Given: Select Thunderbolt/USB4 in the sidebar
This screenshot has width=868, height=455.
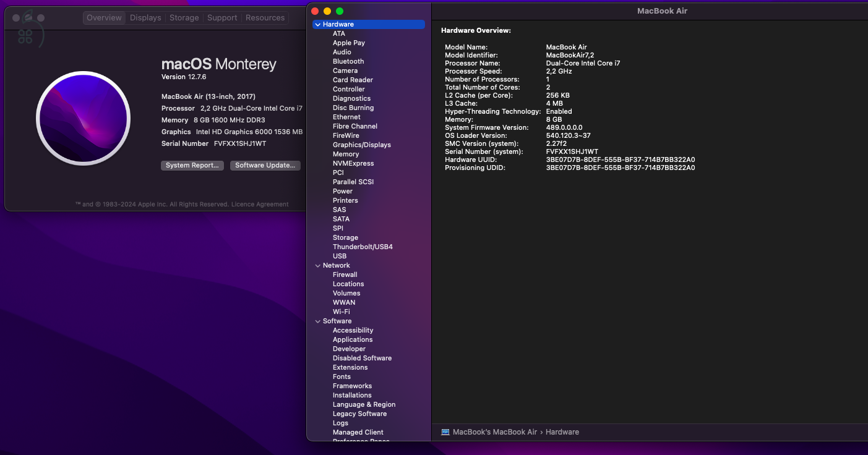Looking at the screenshot, I should tap(363, 247).
